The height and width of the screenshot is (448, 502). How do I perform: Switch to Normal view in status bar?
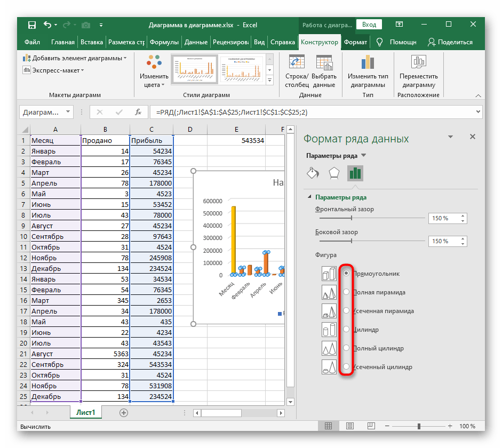tap(328, 426)
